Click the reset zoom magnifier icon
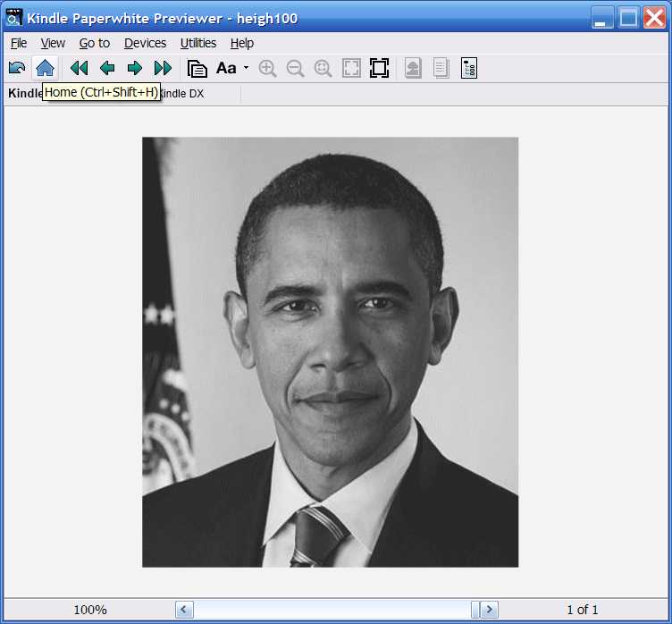The width and height of the screenshot is (672, 624). pos(323,68)
